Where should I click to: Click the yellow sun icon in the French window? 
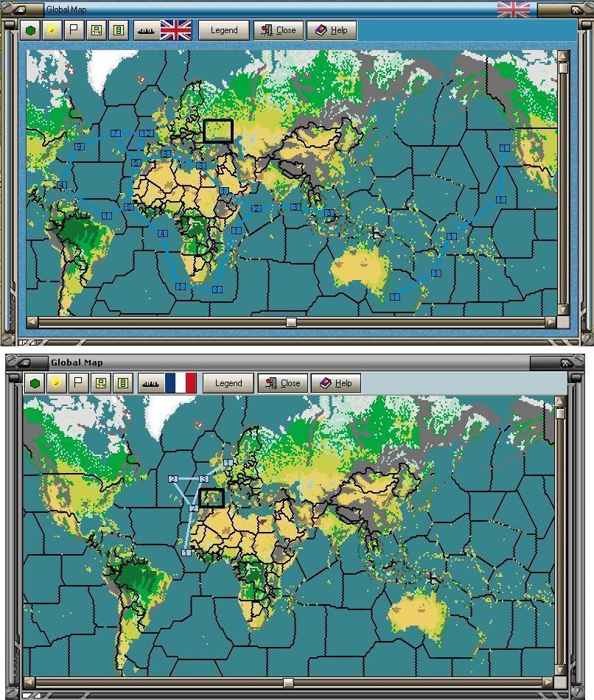tap(57, 383)
